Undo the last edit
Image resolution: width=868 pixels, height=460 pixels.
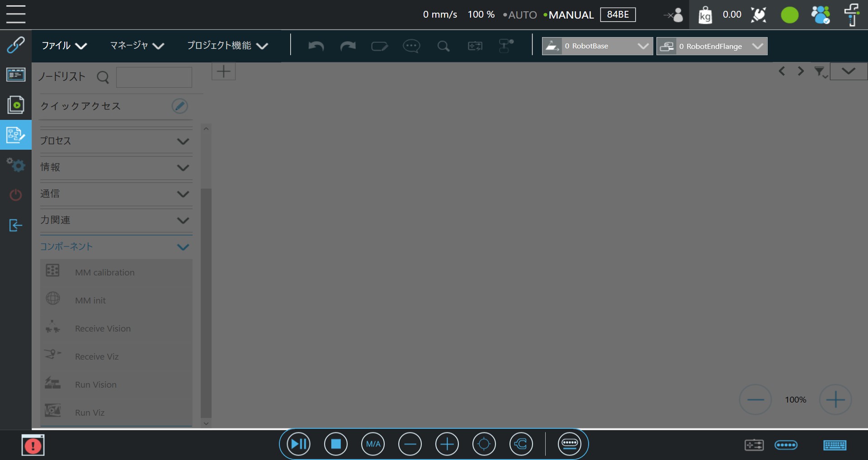tap(316, 46)
